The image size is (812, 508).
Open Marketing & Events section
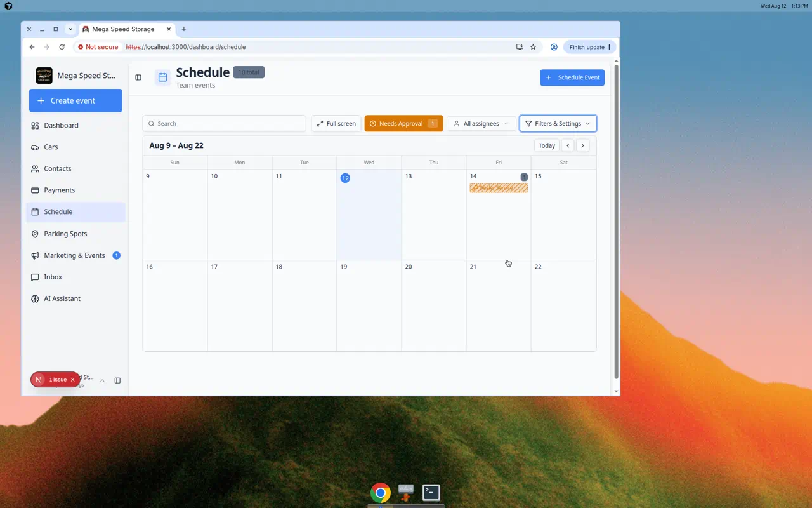(x=75, y=255)
